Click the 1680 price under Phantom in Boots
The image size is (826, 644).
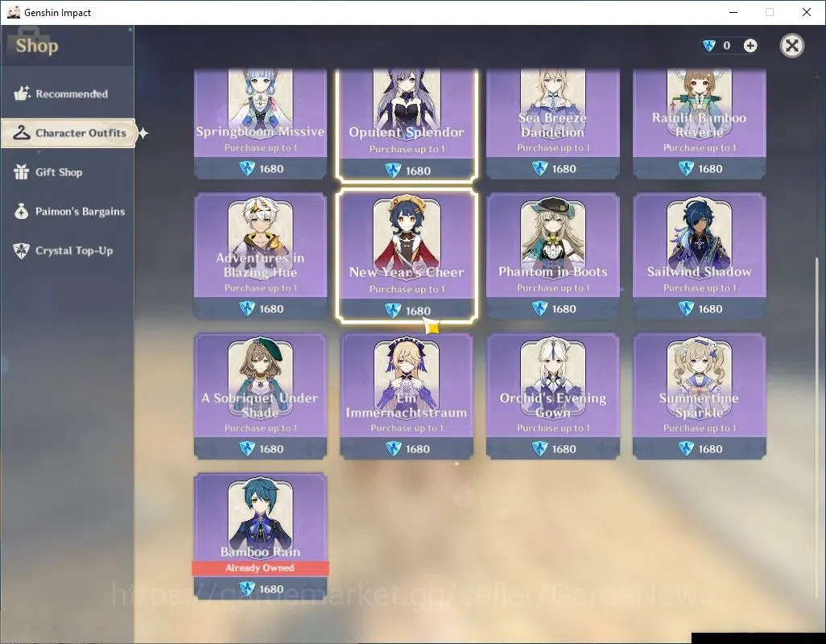[x=564, y=309]
